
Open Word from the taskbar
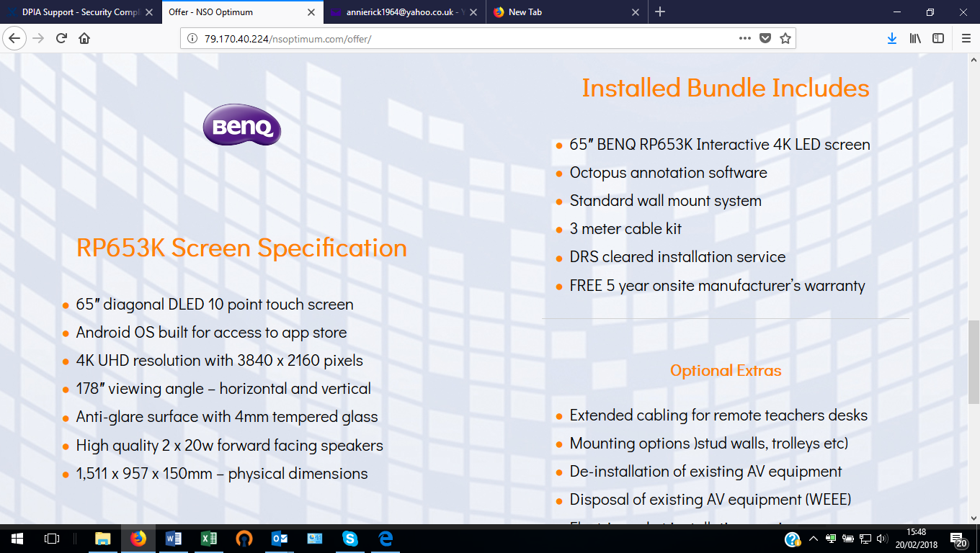coord(174,539)
